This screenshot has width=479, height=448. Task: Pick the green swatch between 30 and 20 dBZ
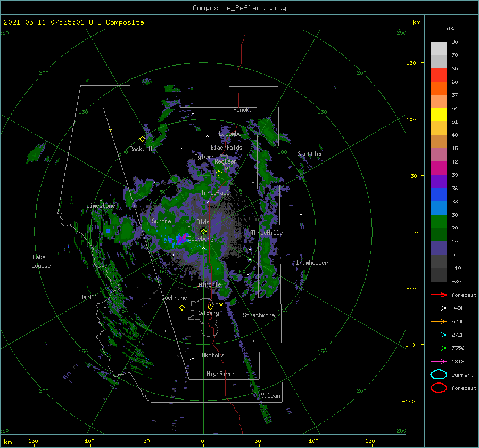pyautogui.click(x=439, y=222)
